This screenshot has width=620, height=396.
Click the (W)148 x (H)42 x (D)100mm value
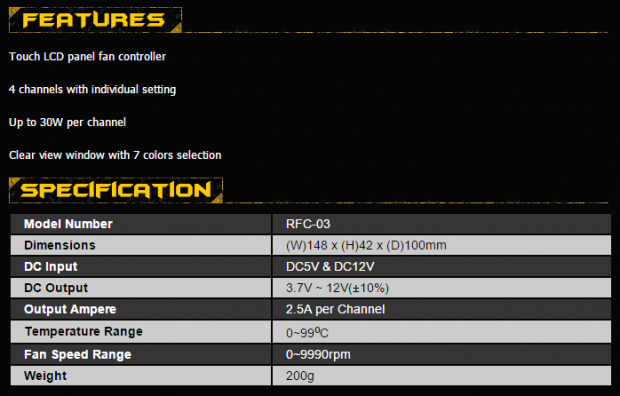(x=366, y=245)
